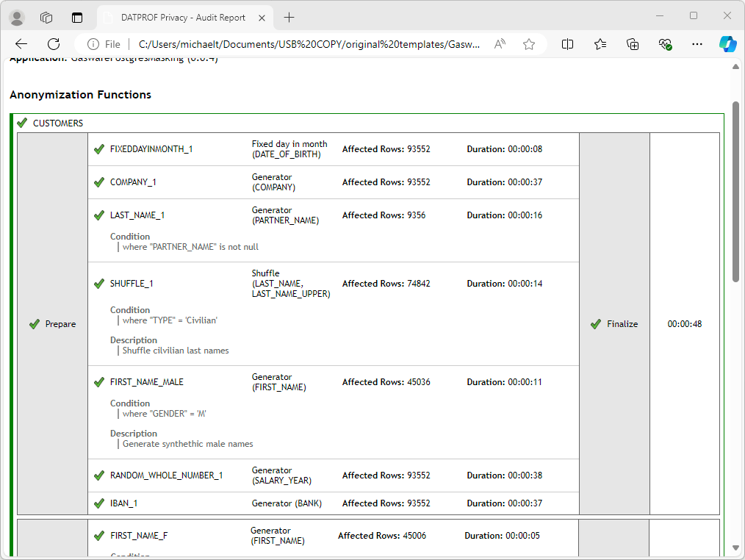Click the check mark beside SHUFFLE_1

coord(99,284)
